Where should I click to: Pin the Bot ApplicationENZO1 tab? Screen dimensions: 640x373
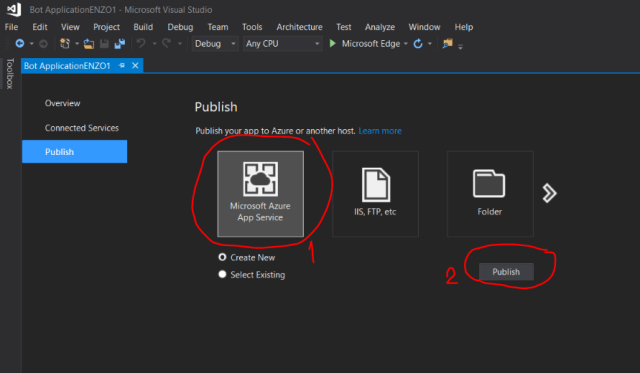122,65
